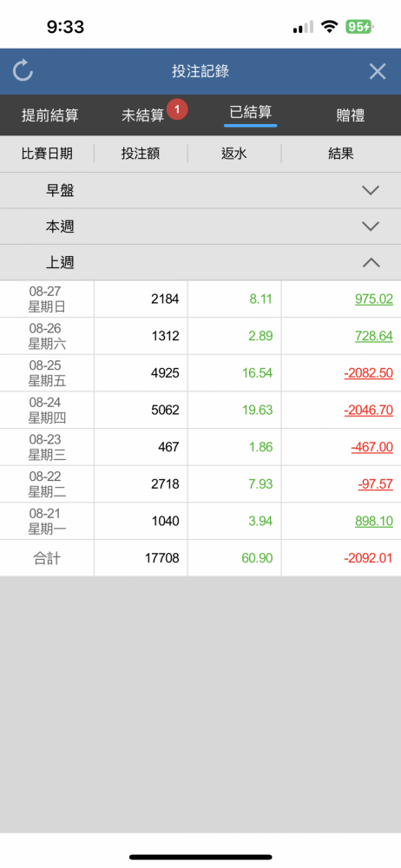View details of -2046.70 result on 08-24
401x868 pixels.
coord(368,411)
